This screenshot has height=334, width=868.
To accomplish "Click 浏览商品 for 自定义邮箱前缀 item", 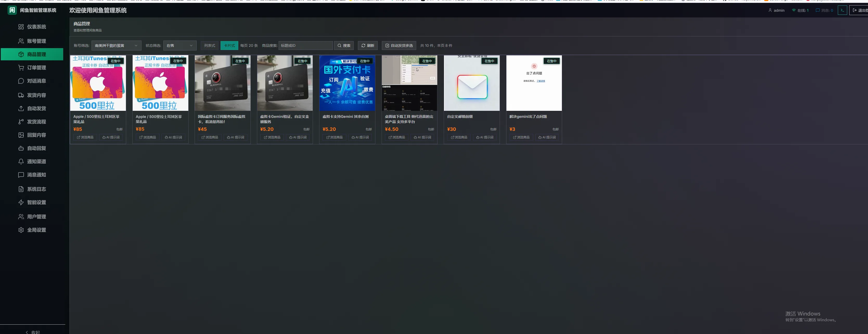I will (x=459, y=138).
